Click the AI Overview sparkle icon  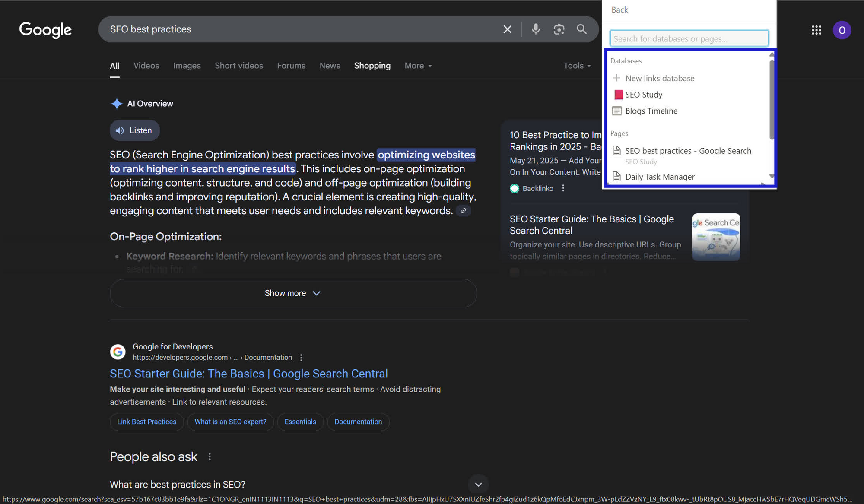117,103
